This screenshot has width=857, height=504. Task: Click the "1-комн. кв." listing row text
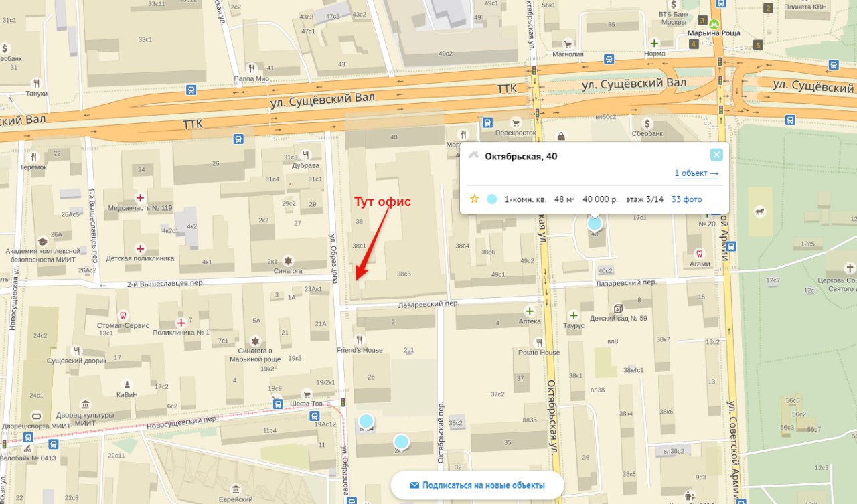pos(526,199)
